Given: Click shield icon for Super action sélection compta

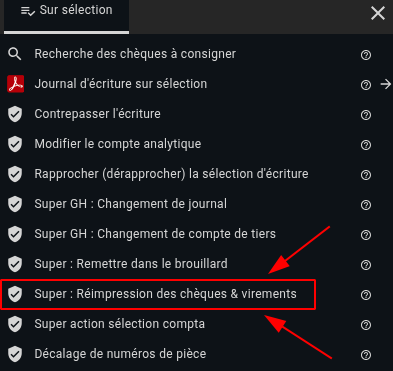Looking at the screenshot, I should [15, 324].
